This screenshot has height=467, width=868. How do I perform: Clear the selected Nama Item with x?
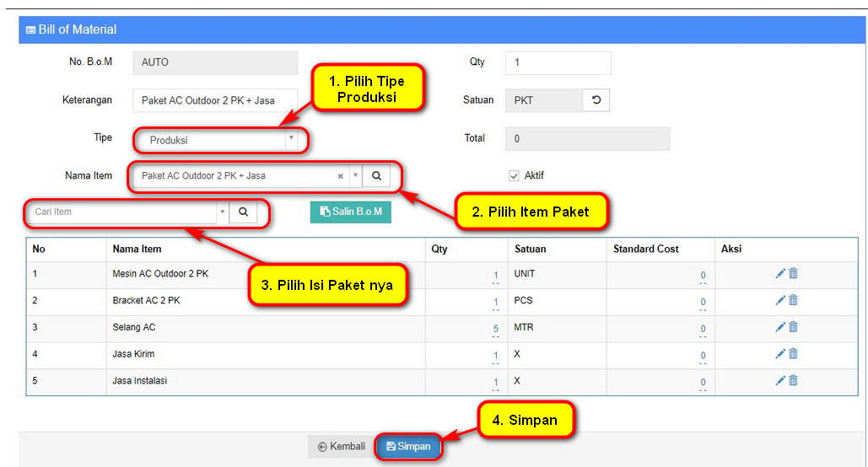coord(341,177)
